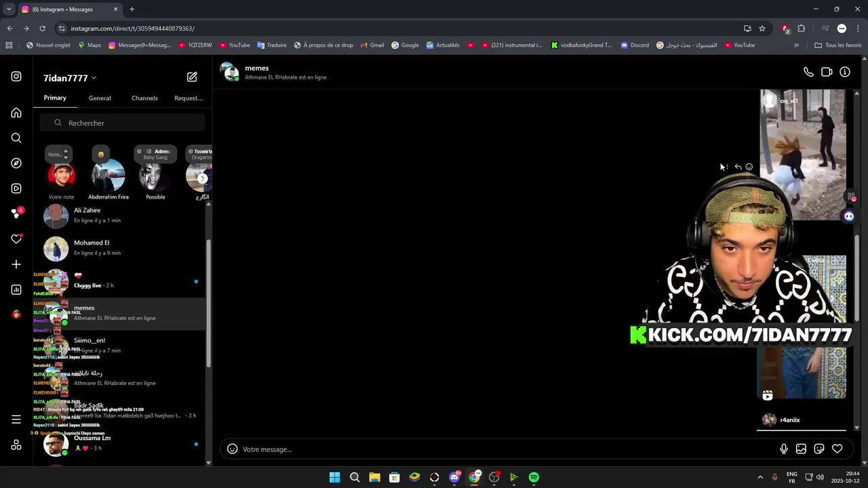868x488 pixels.
Task: Attach a photo with the image icon
Action: pos(801,449)
